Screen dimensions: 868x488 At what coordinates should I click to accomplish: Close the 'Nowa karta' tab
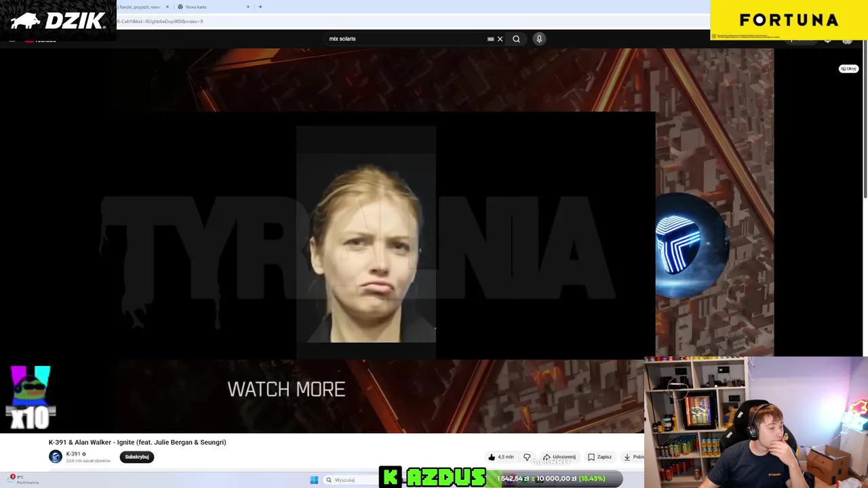pos(248,7)
